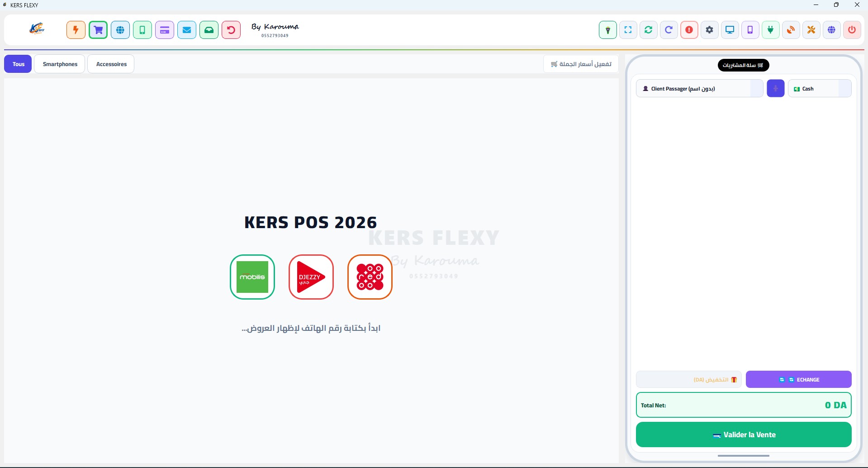Open the blue envelope messages icon

point(187,30)
